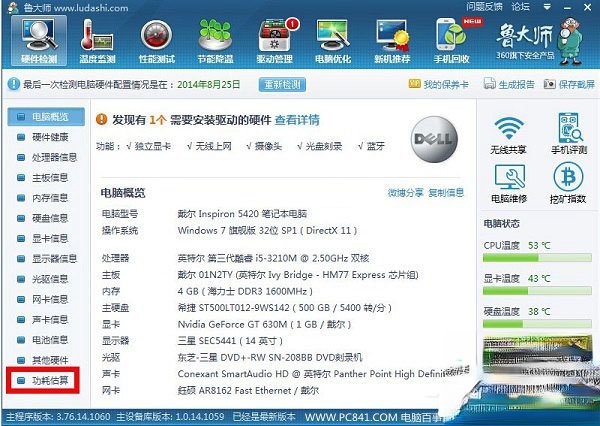600x426 pixels.
Task: Click the date 2014年8月25日
Action: click(209, 84)
